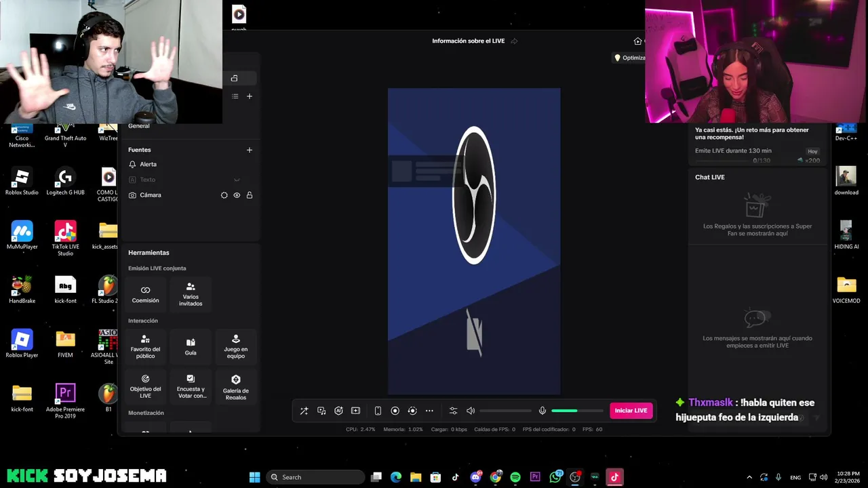Screen dimensions: 868x488
Task: Open Roblox Studio desktop shortcut
Action: point(22,181)
